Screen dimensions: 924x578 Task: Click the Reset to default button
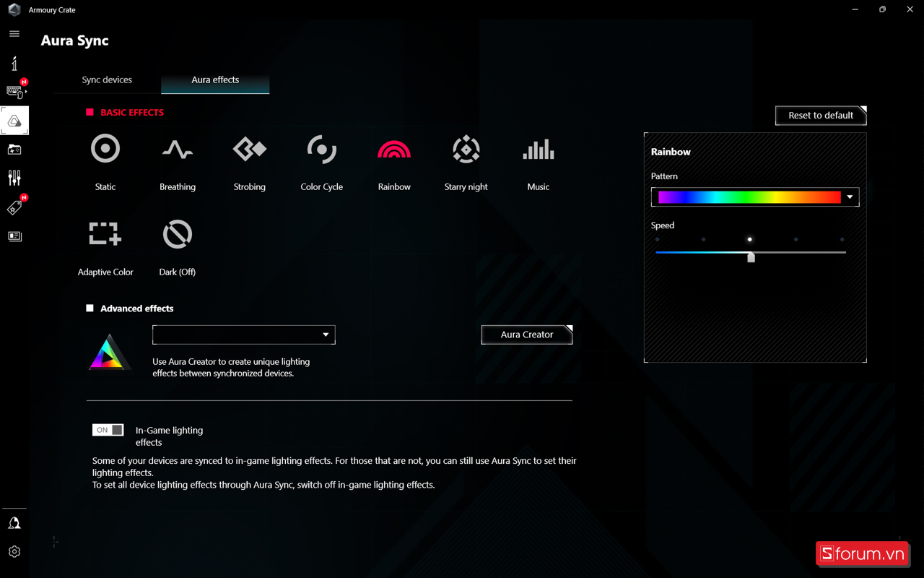point(820,116)
